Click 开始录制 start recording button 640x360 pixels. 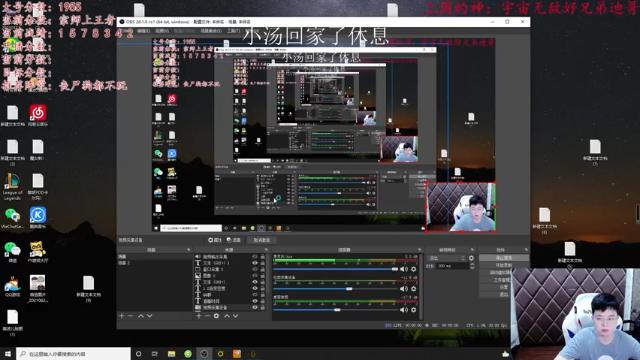[x=504, y=265]
